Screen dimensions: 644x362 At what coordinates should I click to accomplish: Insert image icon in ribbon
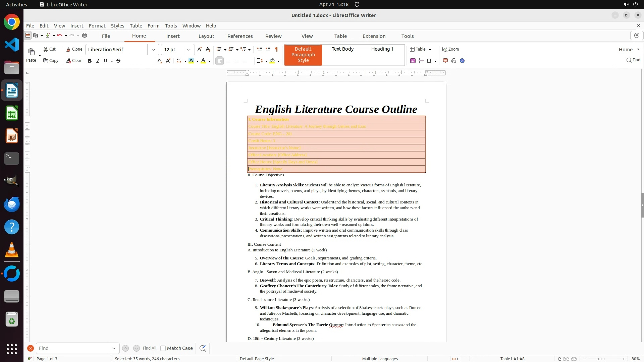click(x=413, y=61)
